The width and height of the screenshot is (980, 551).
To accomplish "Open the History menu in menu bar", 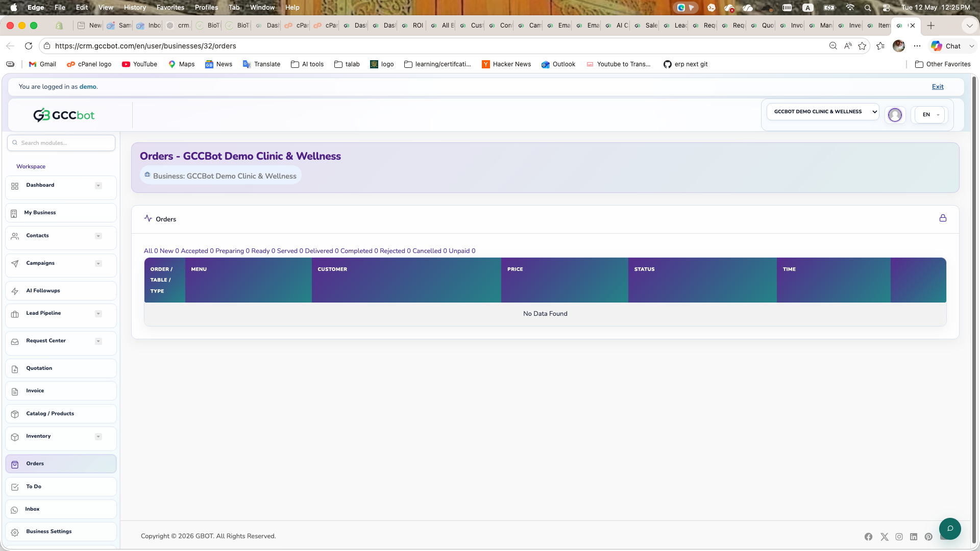I will pos(135,7).
